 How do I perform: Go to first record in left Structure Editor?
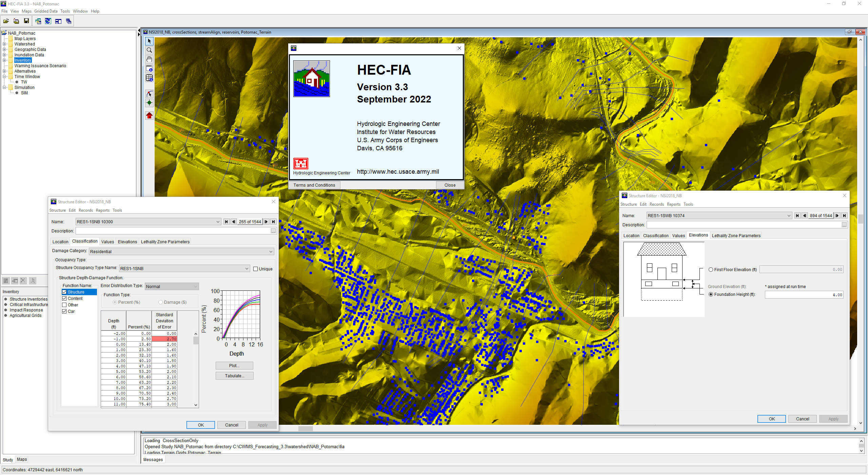click(226, 222)
